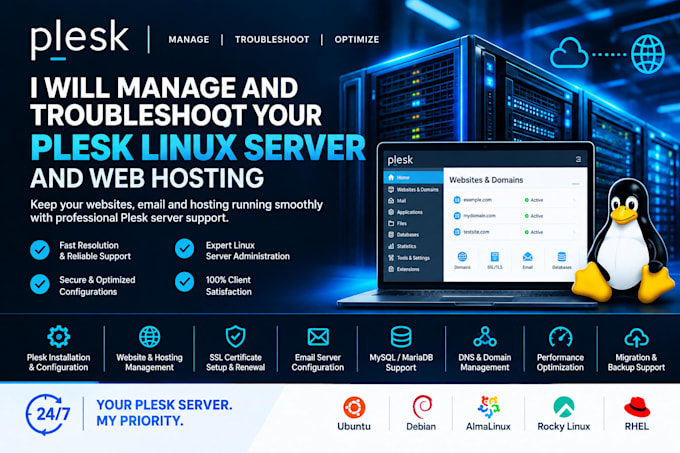Open Files in the laptop Plesk sidebar

click(x=413, y=223)
